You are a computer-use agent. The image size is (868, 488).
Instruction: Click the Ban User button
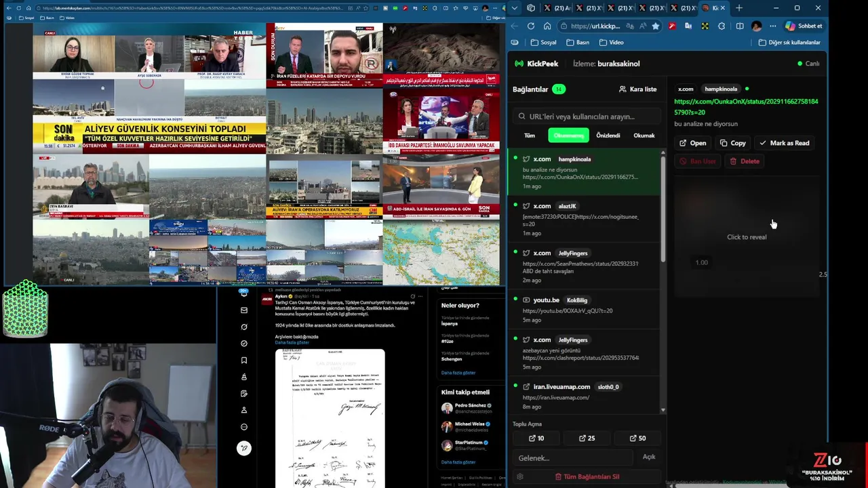point(697,161)
